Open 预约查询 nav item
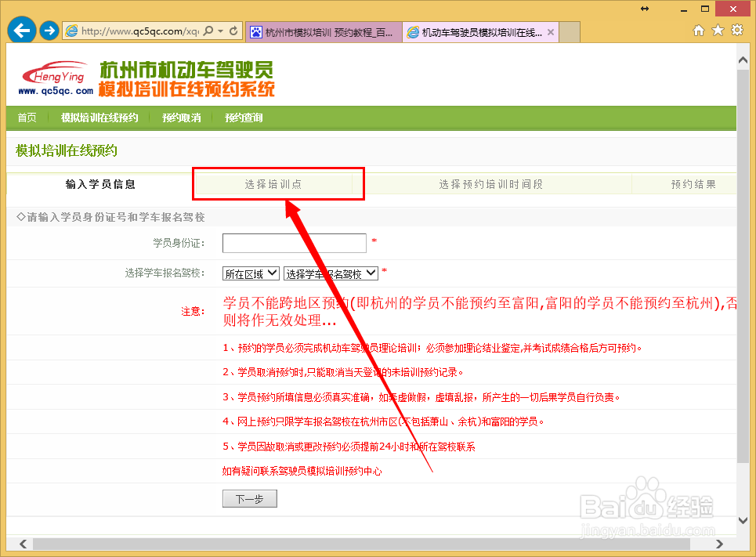The width and height of the screenshot is (756, 557). (x=244, y=118)
